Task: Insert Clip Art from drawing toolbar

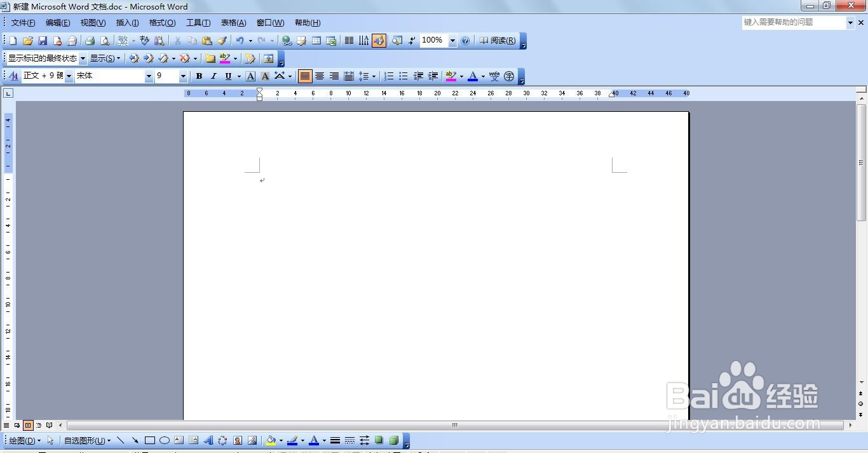Action: pos(238,440)
